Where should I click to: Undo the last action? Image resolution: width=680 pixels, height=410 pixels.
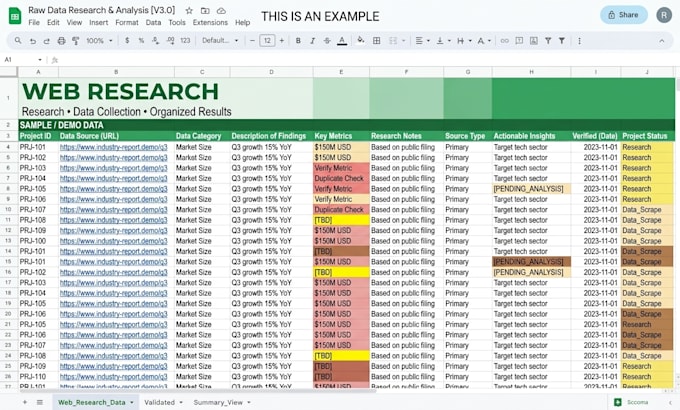coord(33,41)
